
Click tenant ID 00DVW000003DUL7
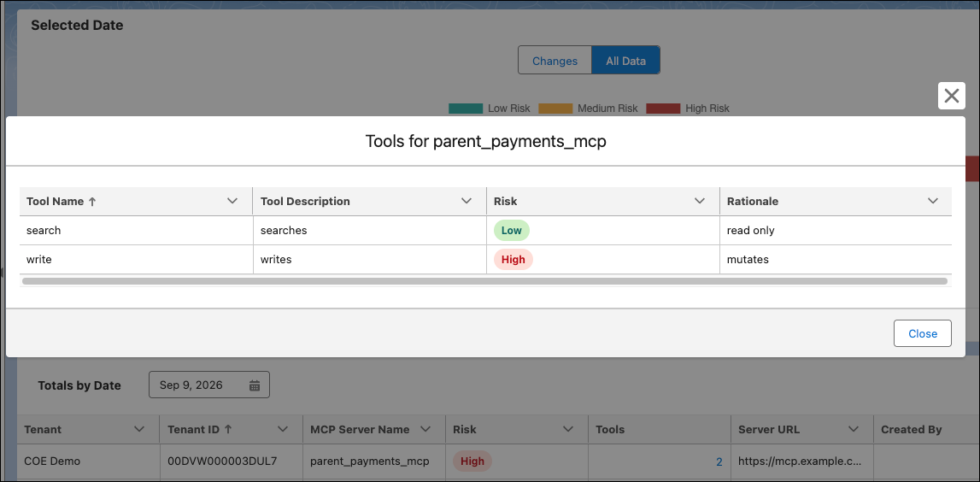pos(222,461)
